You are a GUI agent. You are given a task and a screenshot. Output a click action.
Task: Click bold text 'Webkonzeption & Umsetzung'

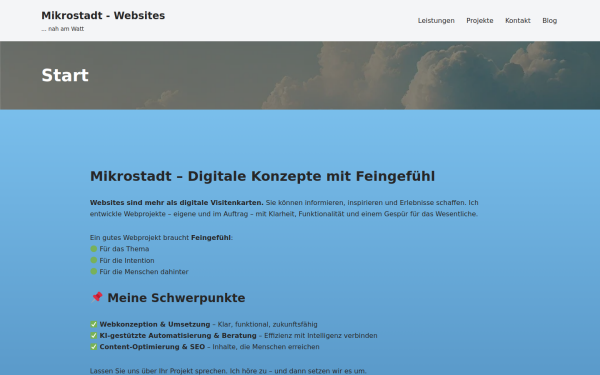pyautogui.click(x=155, y=324)
